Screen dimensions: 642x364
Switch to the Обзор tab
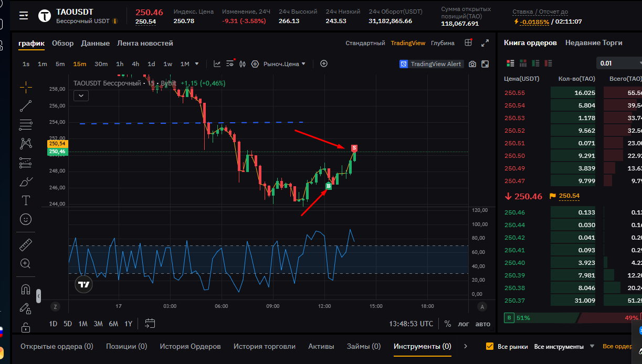point(63,43)
